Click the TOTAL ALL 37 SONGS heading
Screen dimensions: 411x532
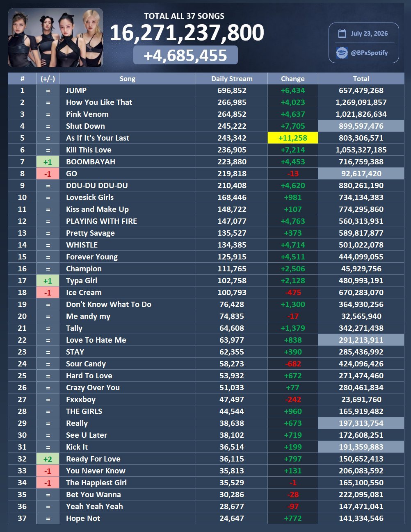(x=184, y=16)
